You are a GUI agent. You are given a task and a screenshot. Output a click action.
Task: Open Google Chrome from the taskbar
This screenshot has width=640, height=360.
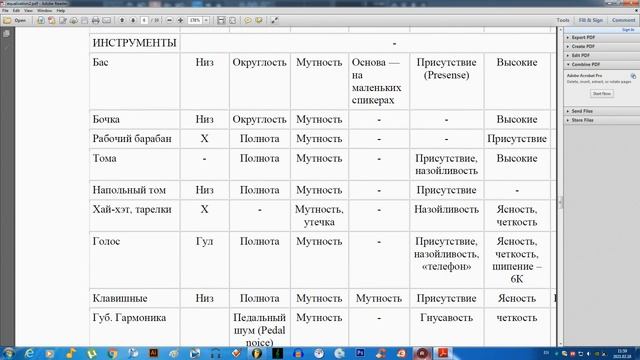click(x=113, y=353)
